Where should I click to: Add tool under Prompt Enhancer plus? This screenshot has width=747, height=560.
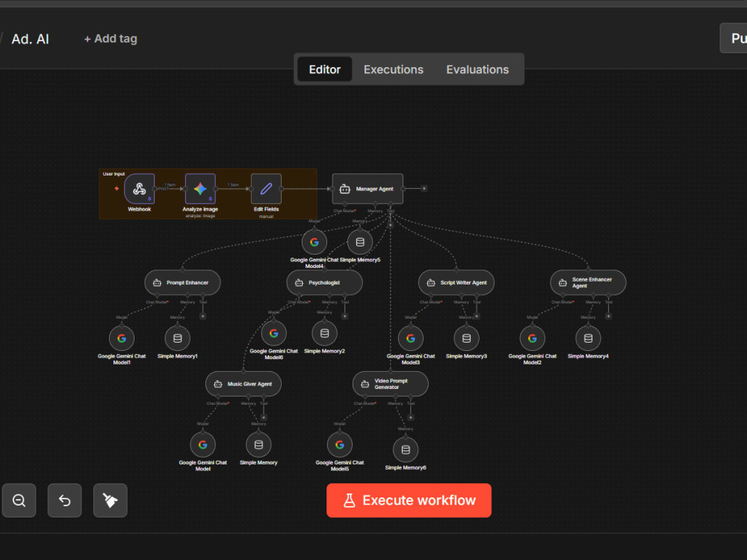click(x=203, y=316)
